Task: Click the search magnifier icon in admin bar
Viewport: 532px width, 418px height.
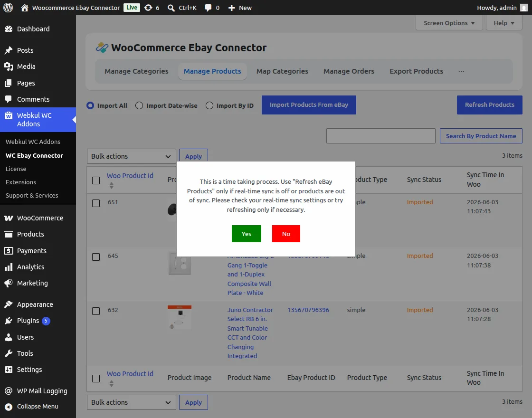Action: tap(171, 8)
